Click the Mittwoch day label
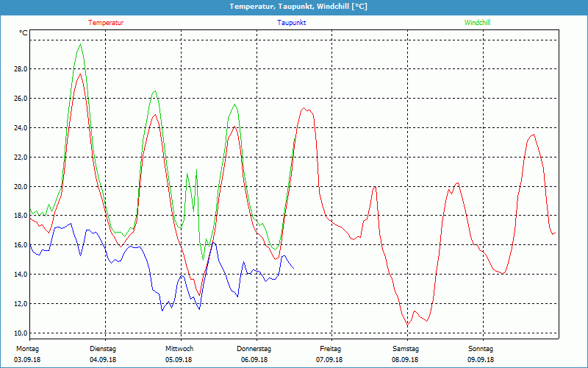This screenshot has height=368, width=588. 179,349
